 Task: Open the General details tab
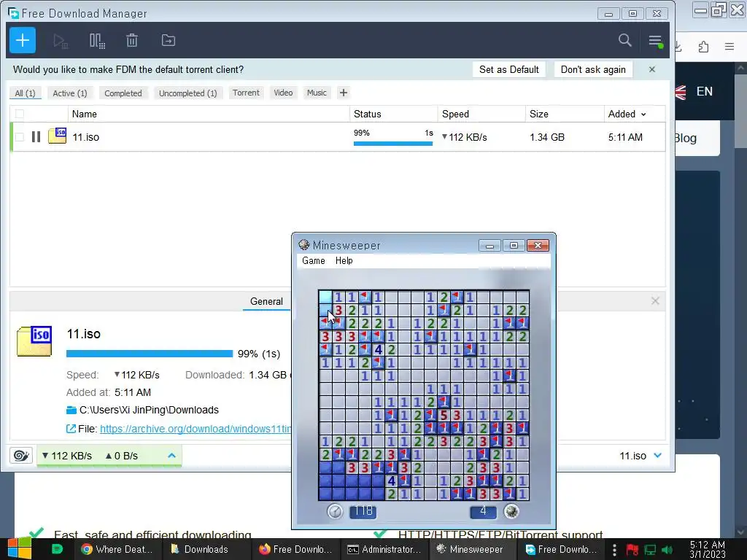point(266,301)
